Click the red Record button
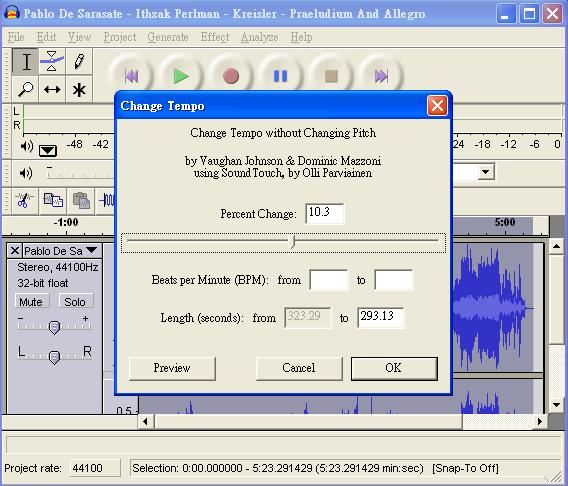 231,76
